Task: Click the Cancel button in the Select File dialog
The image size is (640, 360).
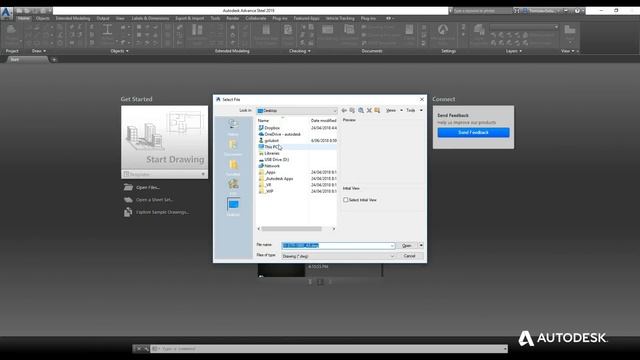Action: click(x=409, y=256)
